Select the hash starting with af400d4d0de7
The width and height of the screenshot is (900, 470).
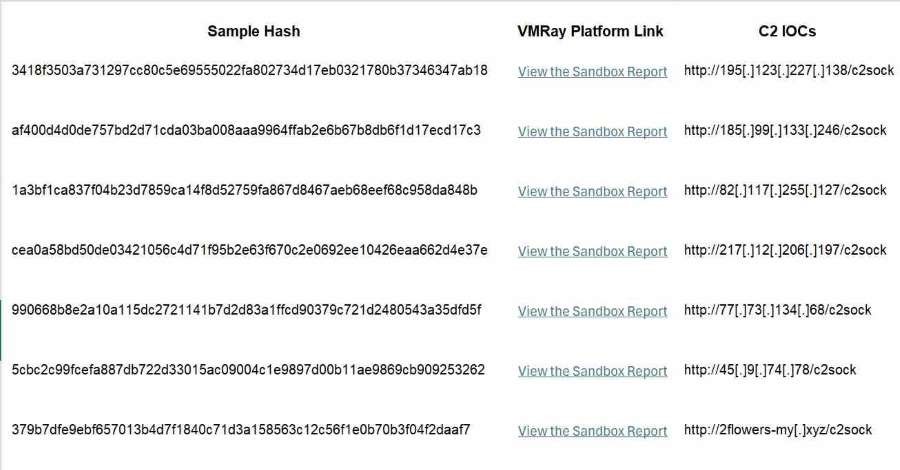[x=246, y=130]
